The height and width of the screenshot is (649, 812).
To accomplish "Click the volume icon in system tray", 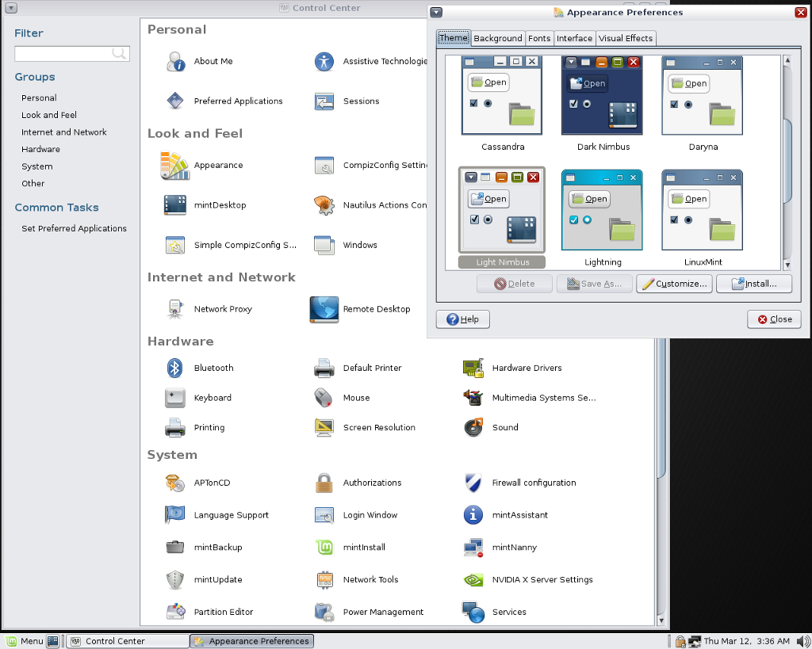I will point(802,641).
